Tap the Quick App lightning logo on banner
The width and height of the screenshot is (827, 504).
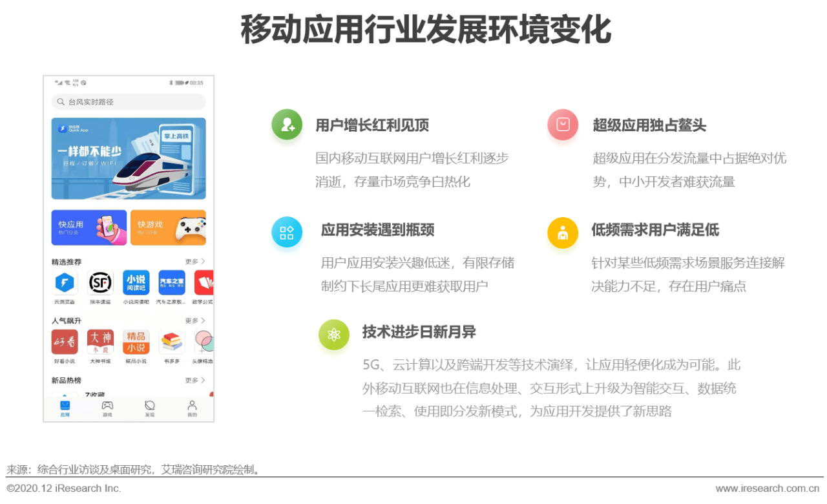click(63, 129)
